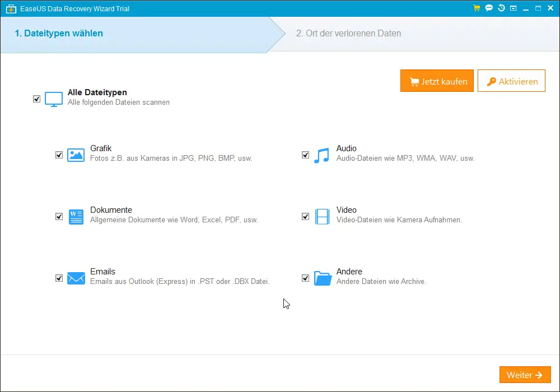Click the monitor icon for Alle Dateitypen

(x=54, y=99)
